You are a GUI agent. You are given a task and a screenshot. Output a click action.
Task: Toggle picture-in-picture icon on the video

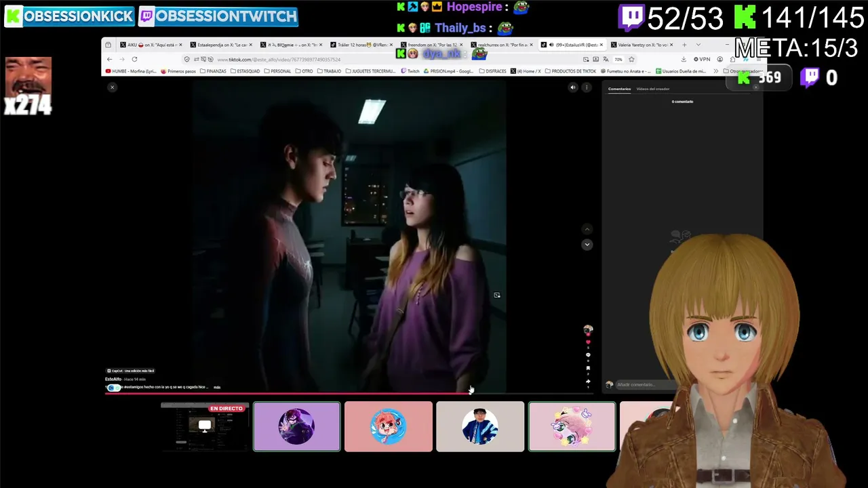coord(497,295)
